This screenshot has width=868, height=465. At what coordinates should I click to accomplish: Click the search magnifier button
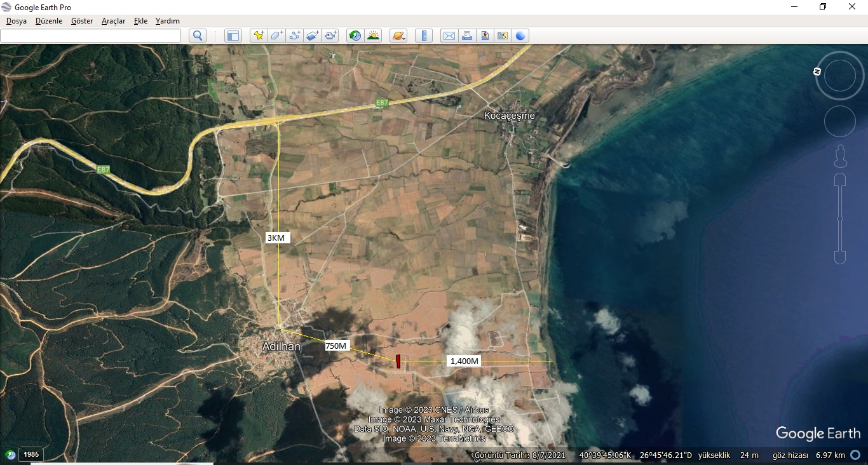pos(198,36)
